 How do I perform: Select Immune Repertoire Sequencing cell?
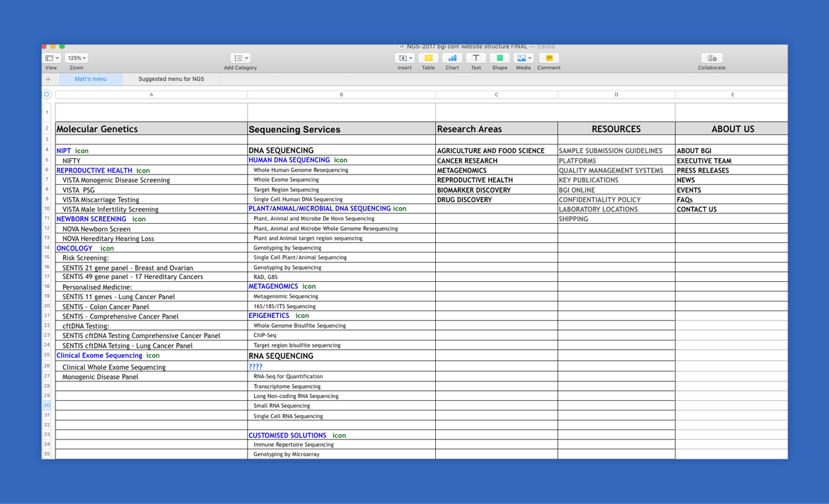[342, 444]
